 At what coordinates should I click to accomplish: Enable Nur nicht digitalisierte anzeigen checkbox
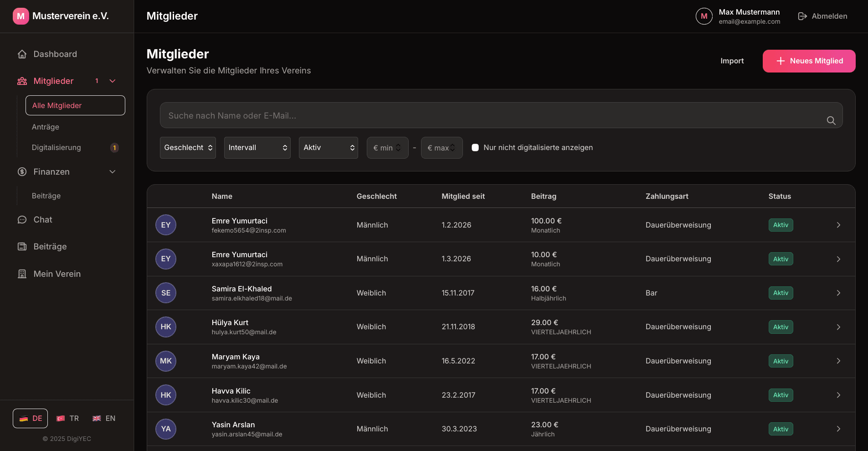(475, 148)
